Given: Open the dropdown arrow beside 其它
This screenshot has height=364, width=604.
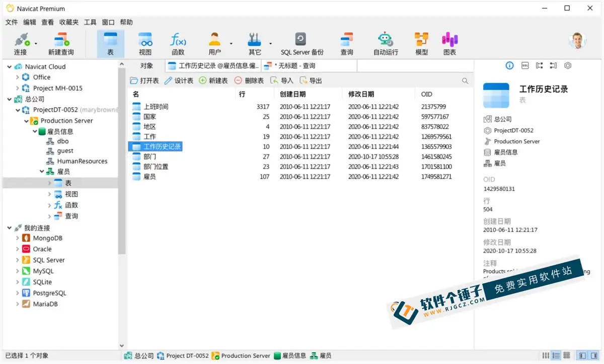Looking at the screenshot, I should click(270, 44).
